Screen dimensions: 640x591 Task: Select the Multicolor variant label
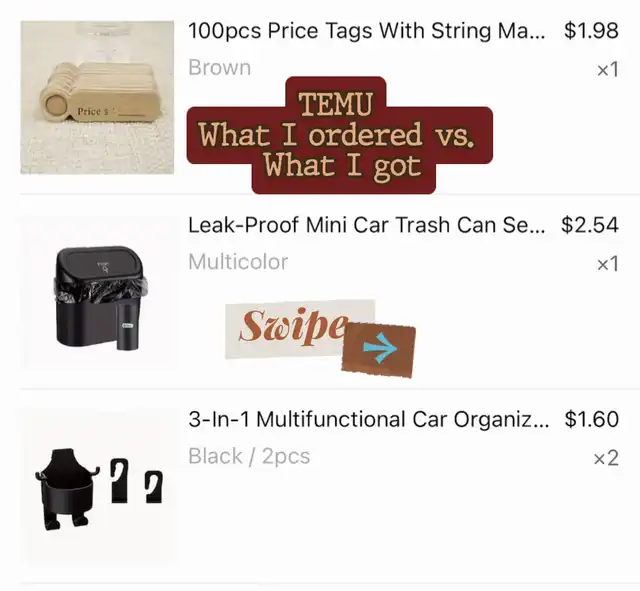coord(238,262)
